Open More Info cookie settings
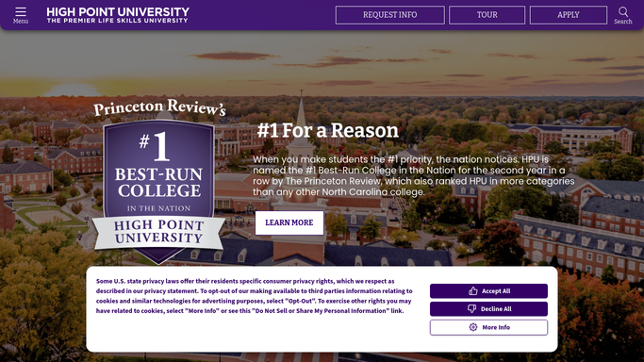The image size is (644, 362). (488, 327)
